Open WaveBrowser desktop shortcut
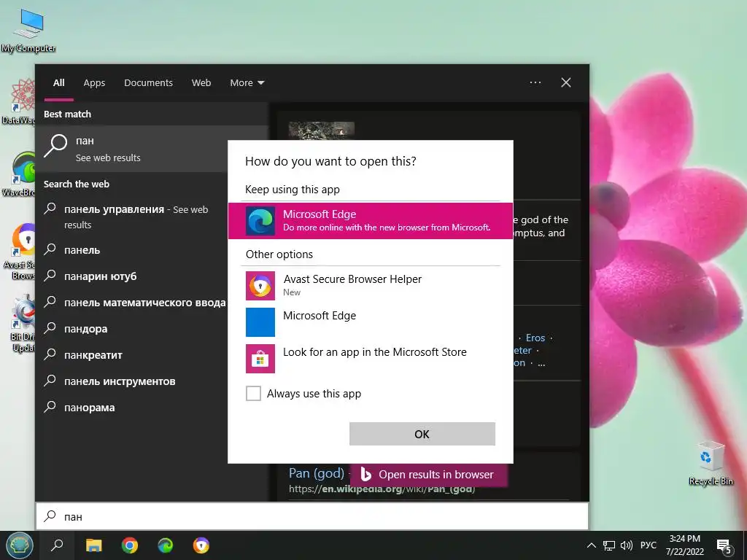The width and height of the screenshot is (747, 560). pyautogui.click(x=19, y=174)
